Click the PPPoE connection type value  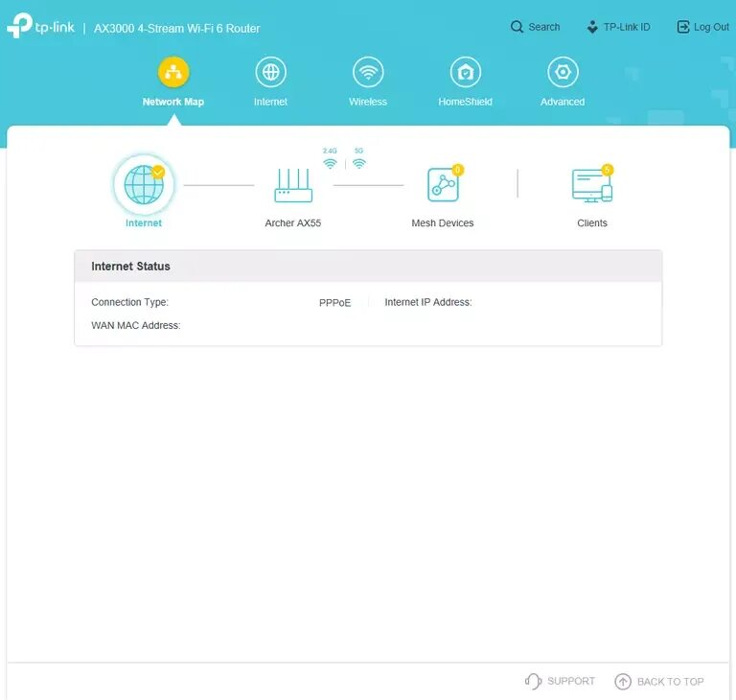point(334,303)
